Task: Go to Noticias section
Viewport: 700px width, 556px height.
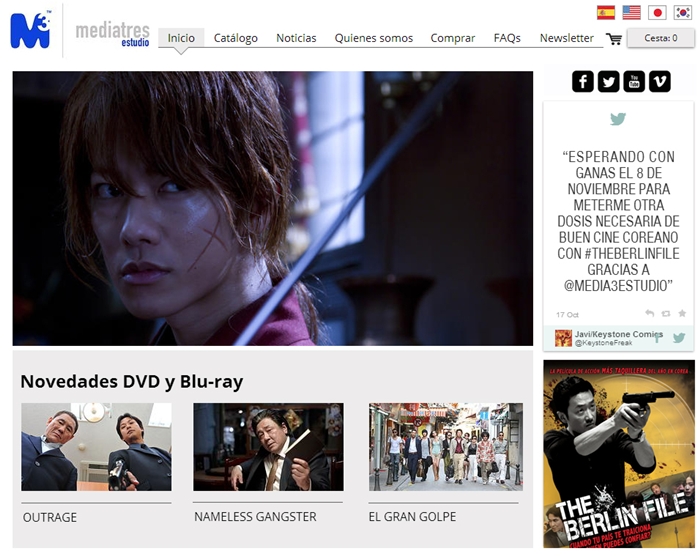Action: click(296, 38)
